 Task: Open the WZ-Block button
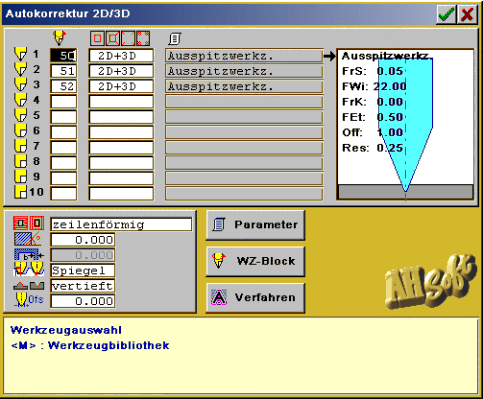point(255,261)
